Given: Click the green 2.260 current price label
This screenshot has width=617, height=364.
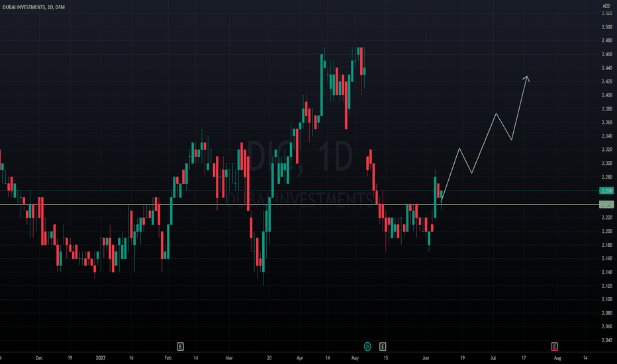Looking at the screenshot, I should pos(606,191).
